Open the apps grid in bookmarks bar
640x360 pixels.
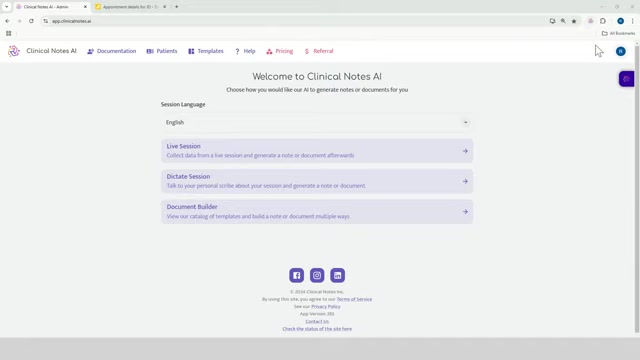coord(9,33)
